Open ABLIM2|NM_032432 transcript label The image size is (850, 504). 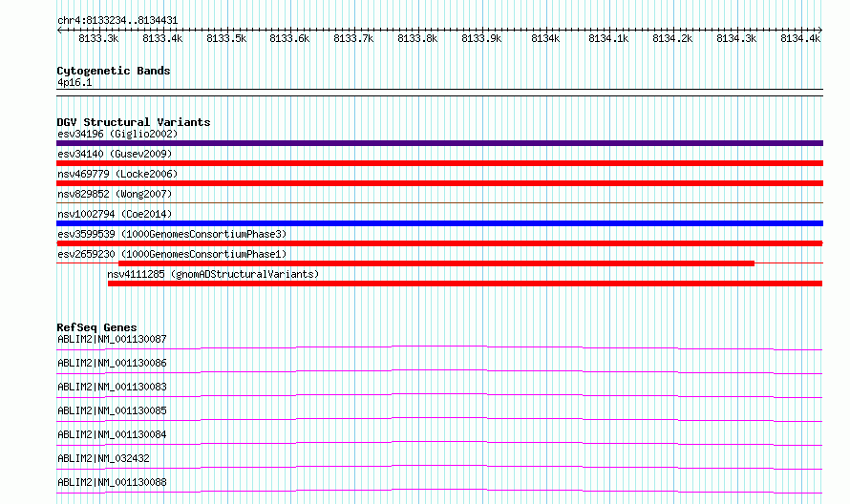tap(103, 458)
